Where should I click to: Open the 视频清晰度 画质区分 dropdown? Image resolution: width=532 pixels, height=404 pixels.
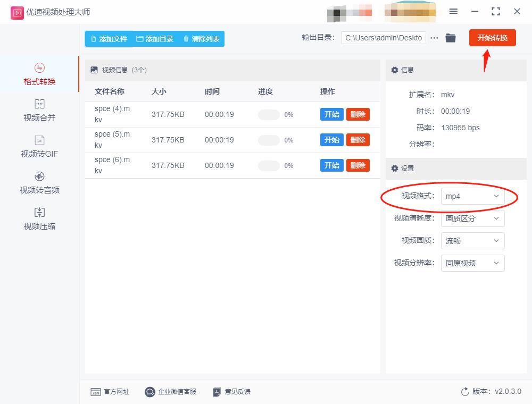pyautogui.click(x=472, y=218)
